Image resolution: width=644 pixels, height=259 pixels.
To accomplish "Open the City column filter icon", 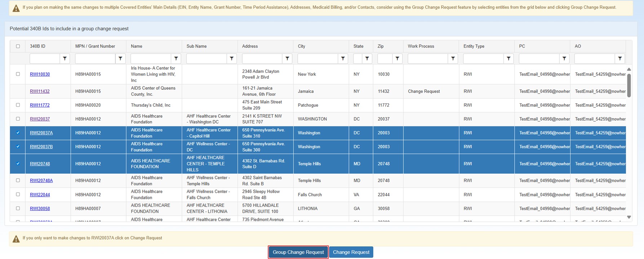I will point(343,58).
